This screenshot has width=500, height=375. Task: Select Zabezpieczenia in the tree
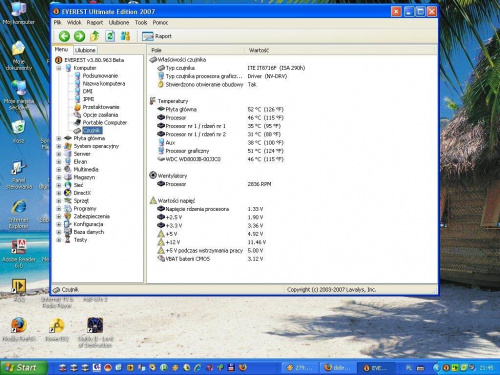click(x=92, y=216)
